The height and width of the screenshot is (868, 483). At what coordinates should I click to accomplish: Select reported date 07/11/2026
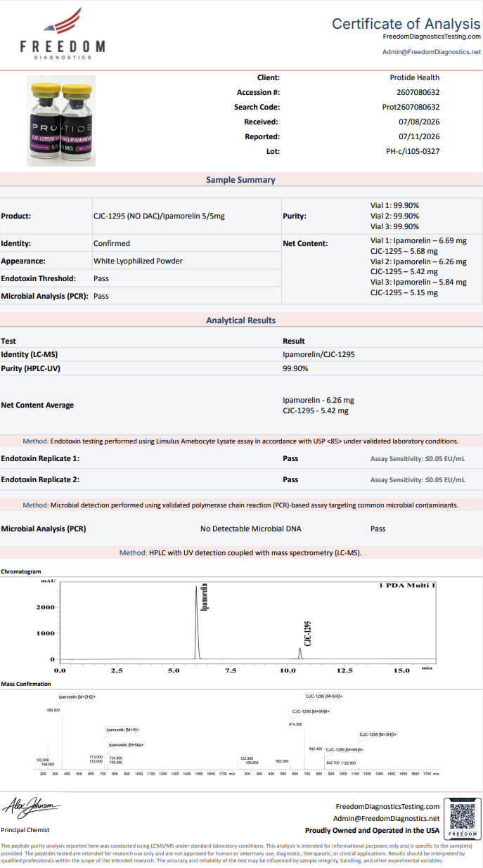pos(419,136)
